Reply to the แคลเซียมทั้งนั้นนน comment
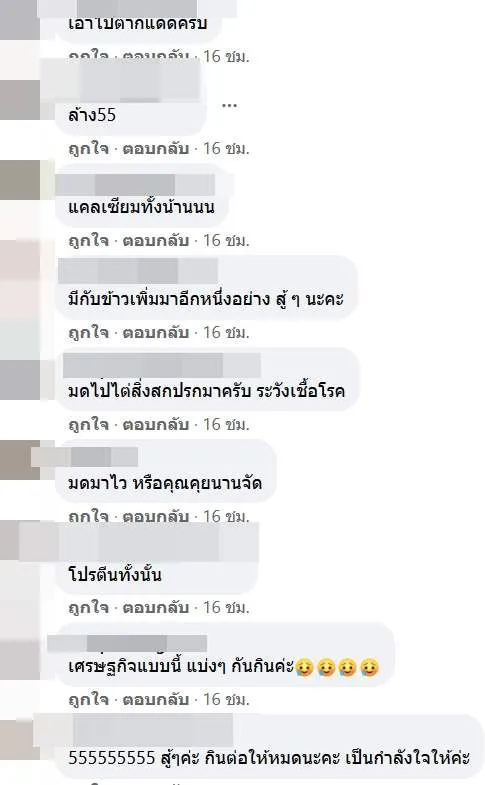 [156, 240]
